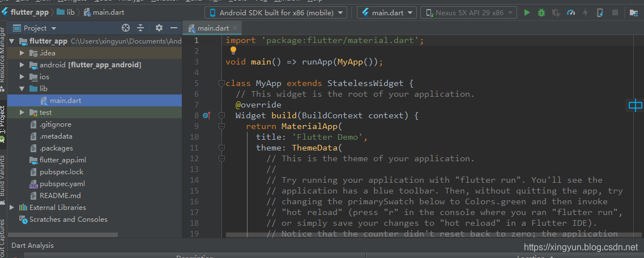Expand the .idea folder arrow

point(22,53)
